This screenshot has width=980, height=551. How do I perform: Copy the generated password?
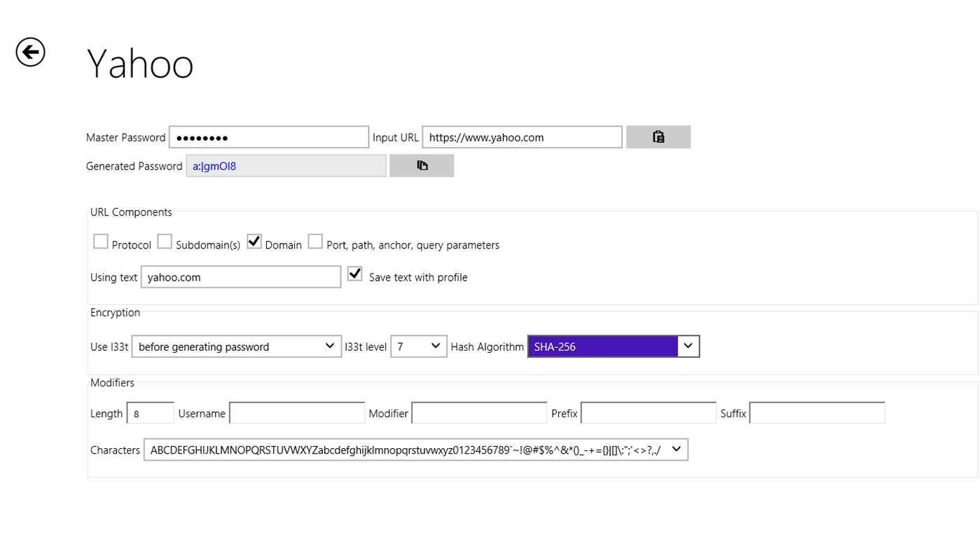tap(421, 165)
